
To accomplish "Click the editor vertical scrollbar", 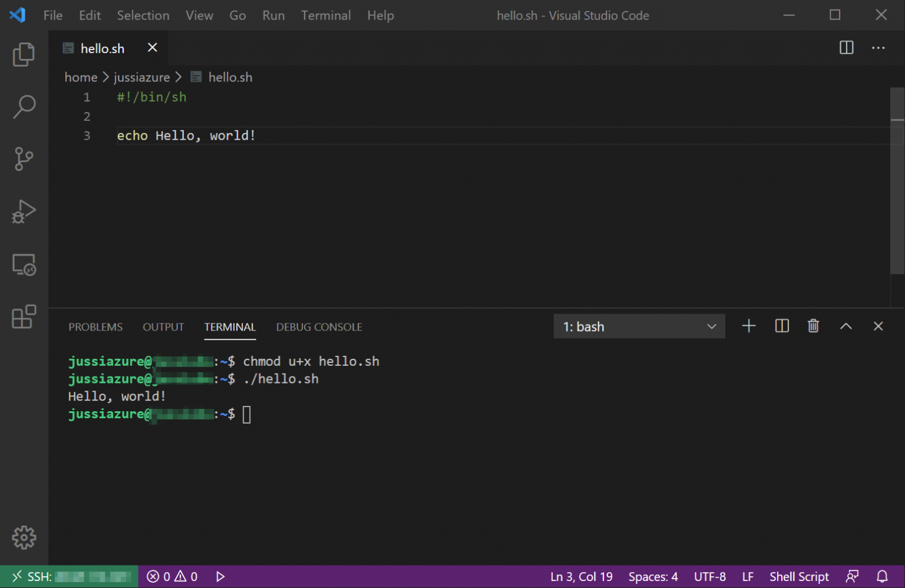I will coord(897,180).
